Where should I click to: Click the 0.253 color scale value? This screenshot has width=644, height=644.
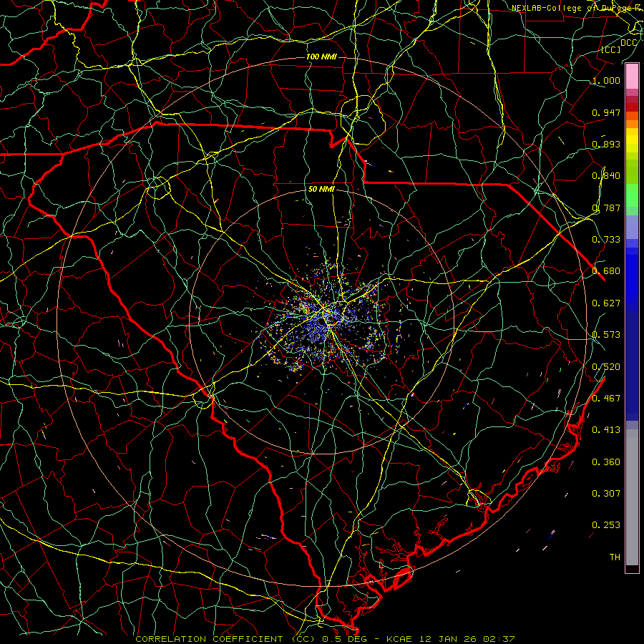point(606,525)
